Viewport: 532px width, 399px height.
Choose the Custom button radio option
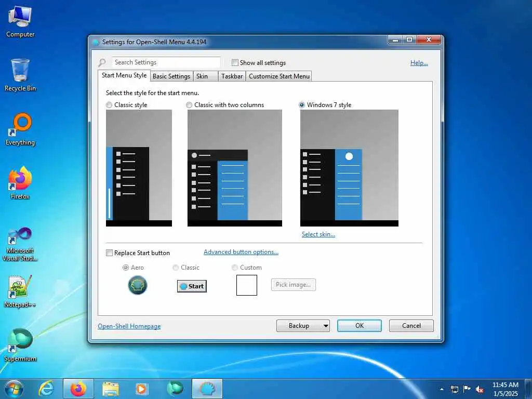[x=234, y=268]
